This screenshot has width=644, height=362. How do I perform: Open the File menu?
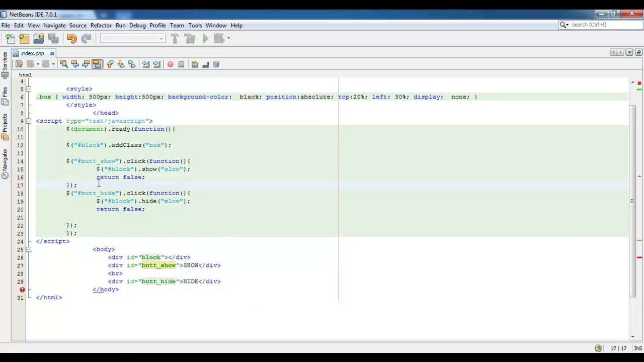[6, 25]
